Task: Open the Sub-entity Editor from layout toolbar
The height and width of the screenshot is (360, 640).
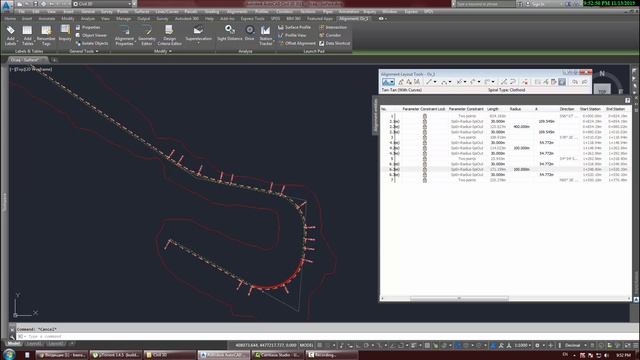Action: 554,82
